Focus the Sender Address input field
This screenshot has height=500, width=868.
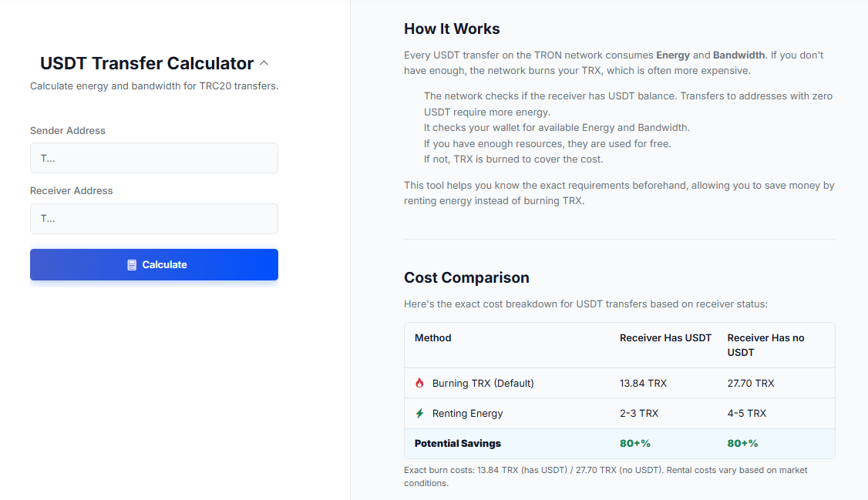154,158
